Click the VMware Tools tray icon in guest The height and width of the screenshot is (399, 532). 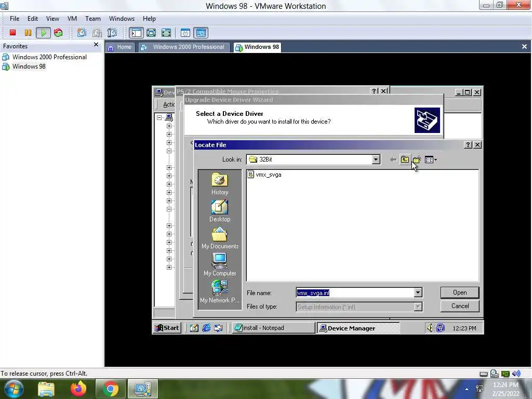pyautogui.click(x=441, y=328)
